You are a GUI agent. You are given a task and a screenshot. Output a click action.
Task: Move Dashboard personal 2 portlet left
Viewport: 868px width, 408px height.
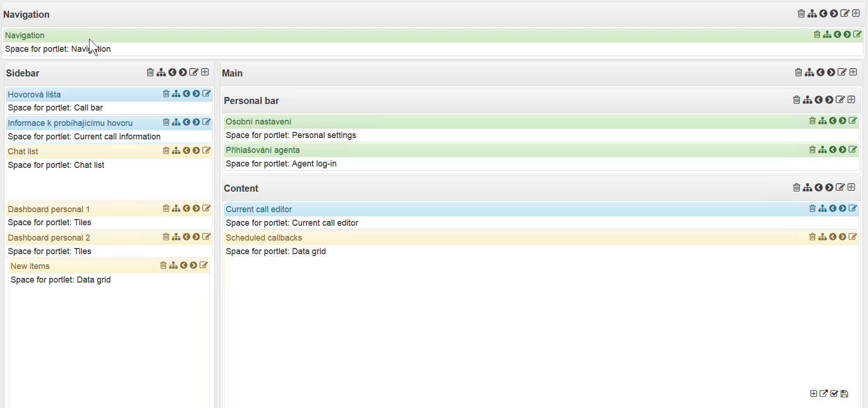[187, 237]
